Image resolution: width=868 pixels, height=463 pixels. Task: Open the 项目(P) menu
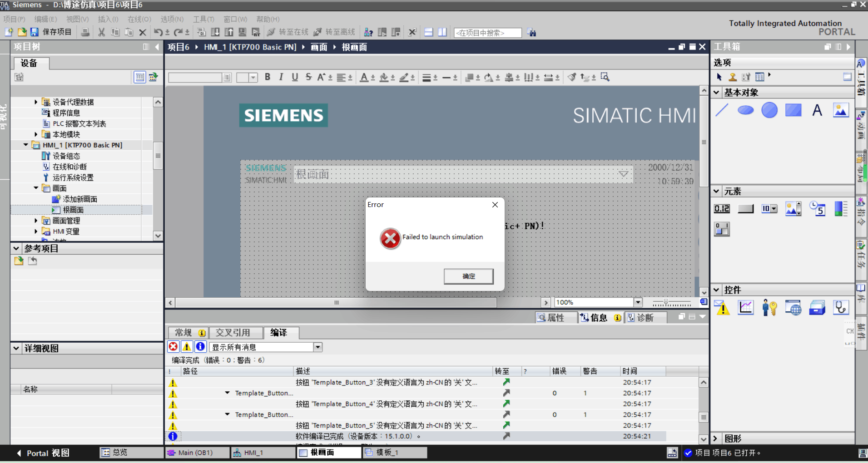15,19
